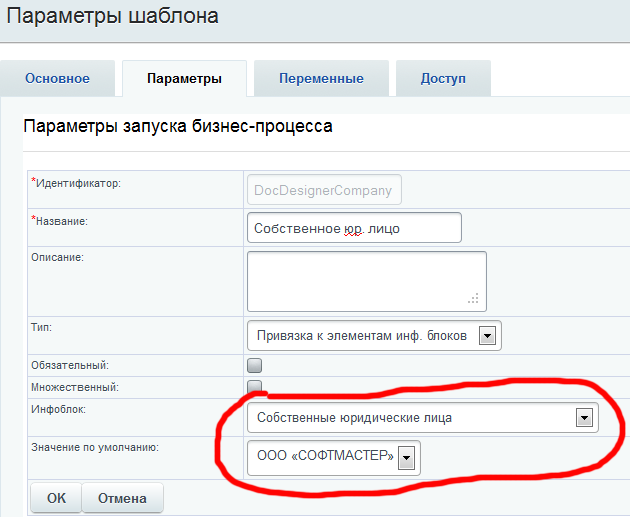The image size is (630, 517).
Task: Click the Отмена button
Action: click(x=121, y=498)
